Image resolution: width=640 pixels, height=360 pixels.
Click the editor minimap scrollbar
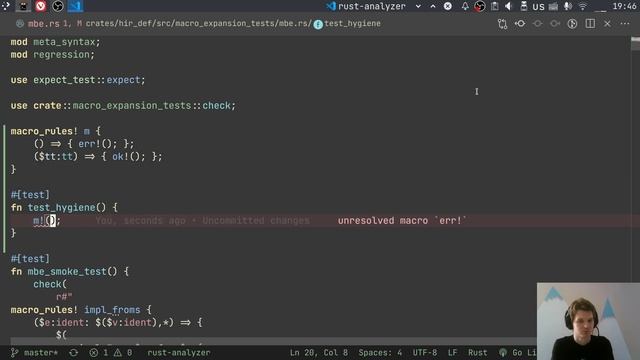pyautogui.click(x=635, y=44)
